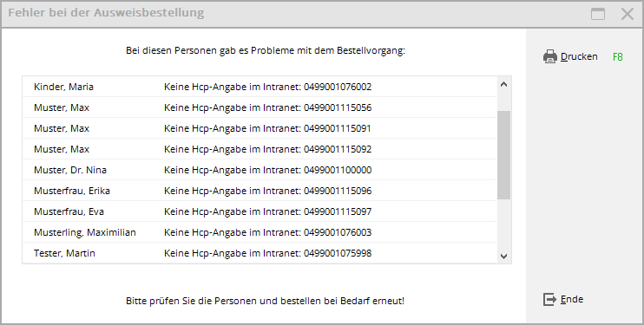
Task: Click the printer icon next to Drucken
Action: pos(550,56)
